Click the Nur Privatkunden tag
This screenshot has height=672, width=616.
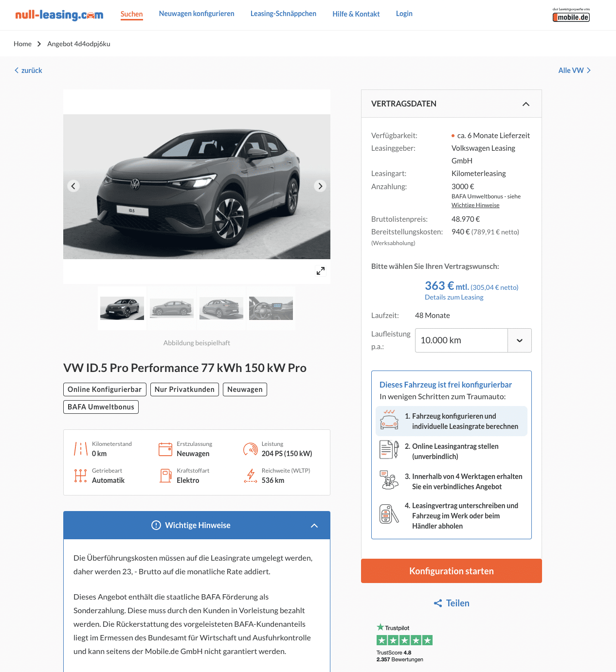tap(184, 389)
